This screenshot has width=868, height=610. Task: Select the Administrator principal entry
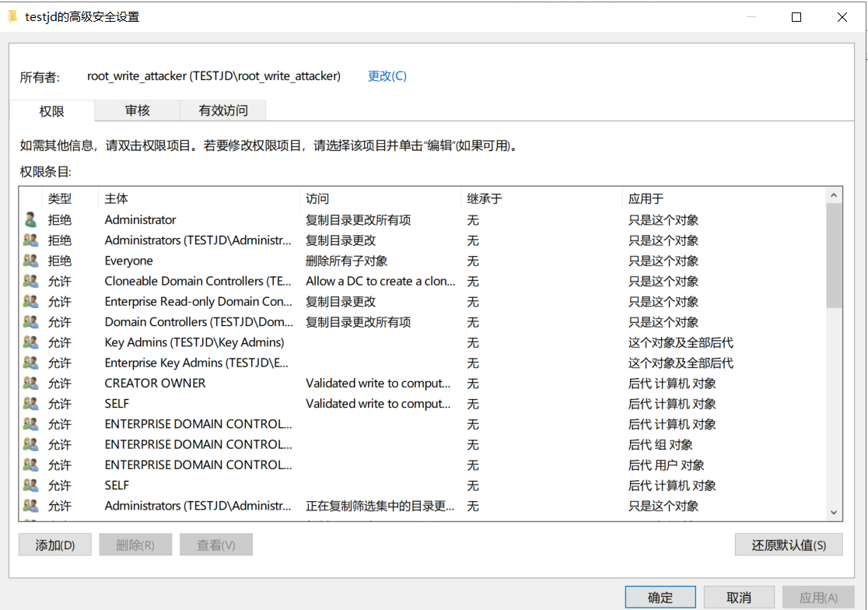[140, 219]
